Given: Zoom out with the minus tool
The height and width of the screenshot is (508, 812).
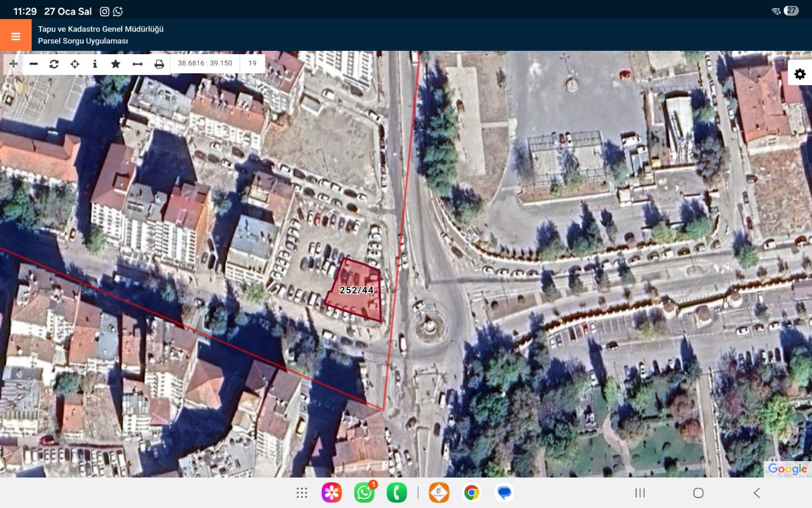Looking at the screenshot, I should pos(34,64).
